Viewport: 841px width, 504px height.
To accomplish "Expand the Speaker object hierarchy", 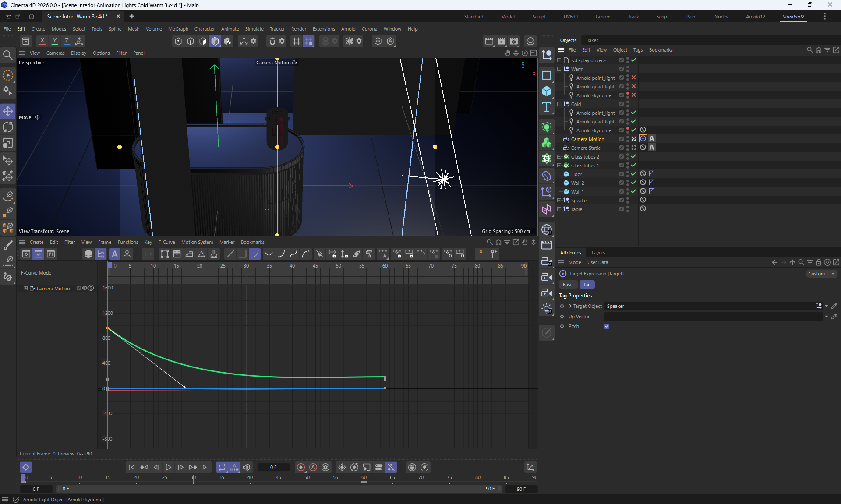I will (x=559, y=201).
